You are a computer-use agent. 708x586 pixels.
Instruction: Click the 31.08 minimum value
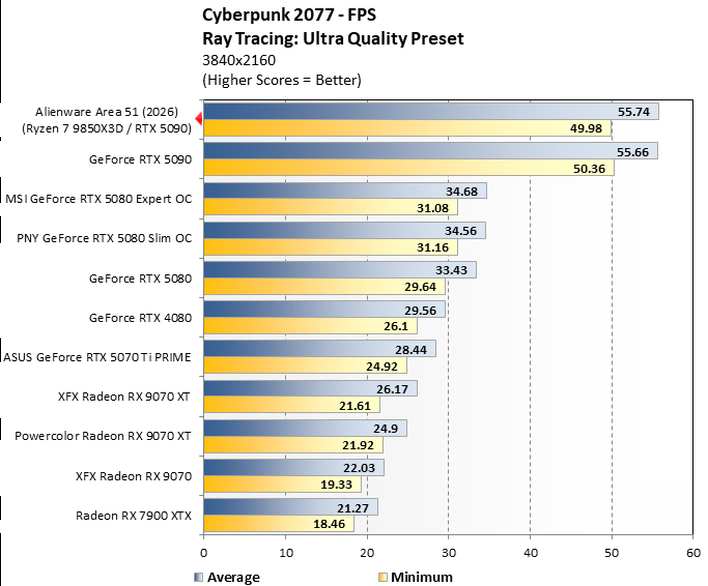433,208
